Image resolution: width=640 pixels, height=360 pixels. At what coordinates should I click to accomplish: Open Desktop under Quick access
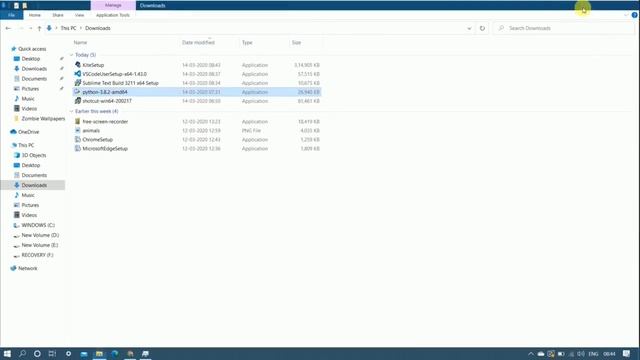(31, 59)
